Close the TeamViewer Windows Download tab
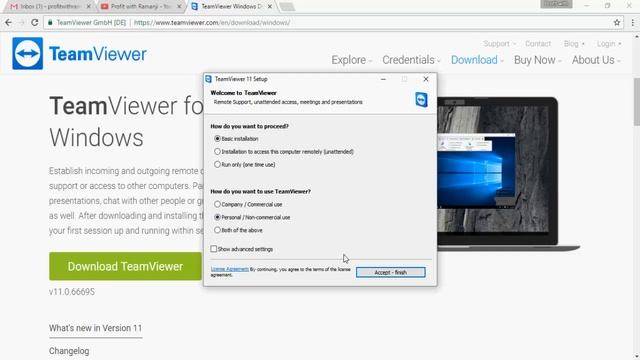 pos(270,7)
